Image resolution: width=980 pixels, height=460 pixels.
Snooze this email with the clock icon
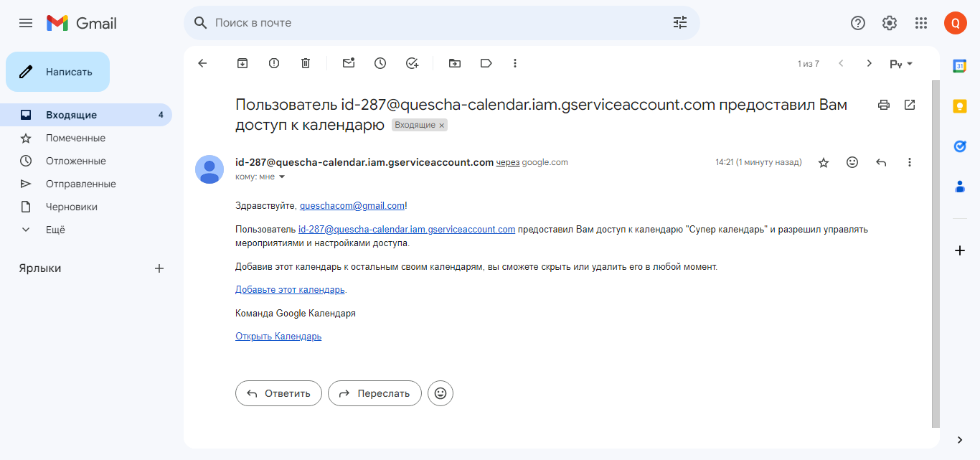[x=380, y=63]
